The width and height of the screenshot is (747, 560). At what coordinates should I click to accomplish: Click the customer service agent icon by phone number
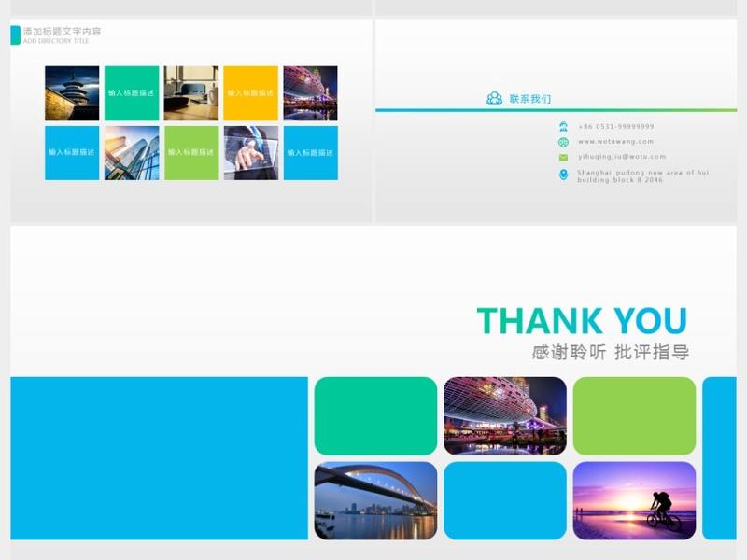click(x=563, y=127)
